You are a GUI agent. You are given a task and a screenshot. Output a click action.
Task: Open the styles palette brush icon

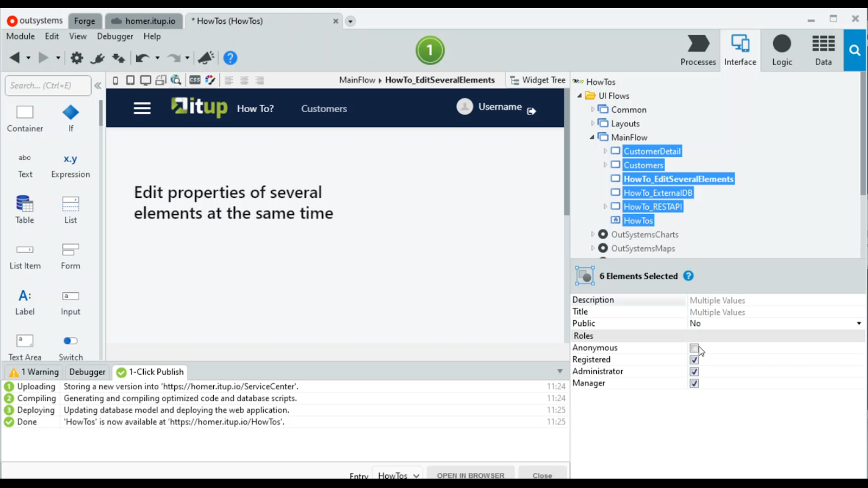click(x=210, y=80)
